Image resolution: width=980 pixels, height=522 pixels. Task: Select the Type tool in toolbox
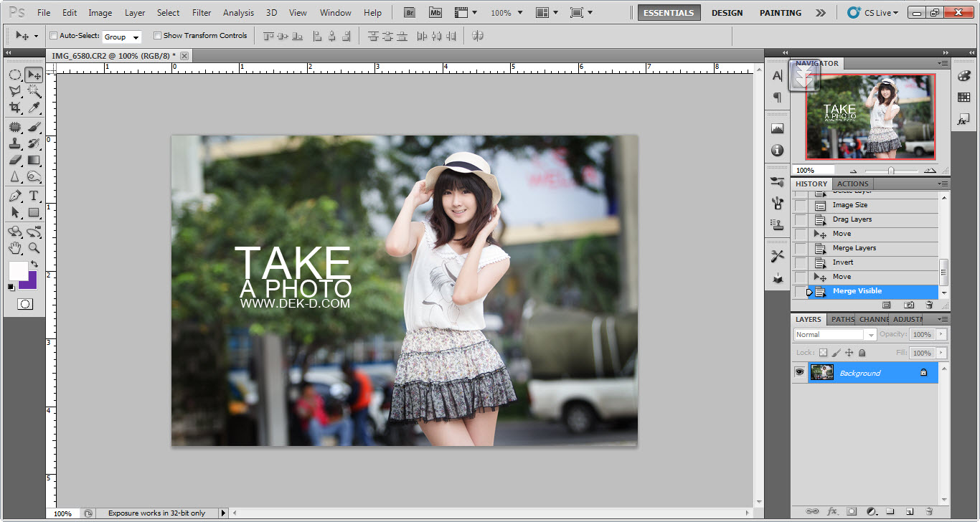[34, 196]
